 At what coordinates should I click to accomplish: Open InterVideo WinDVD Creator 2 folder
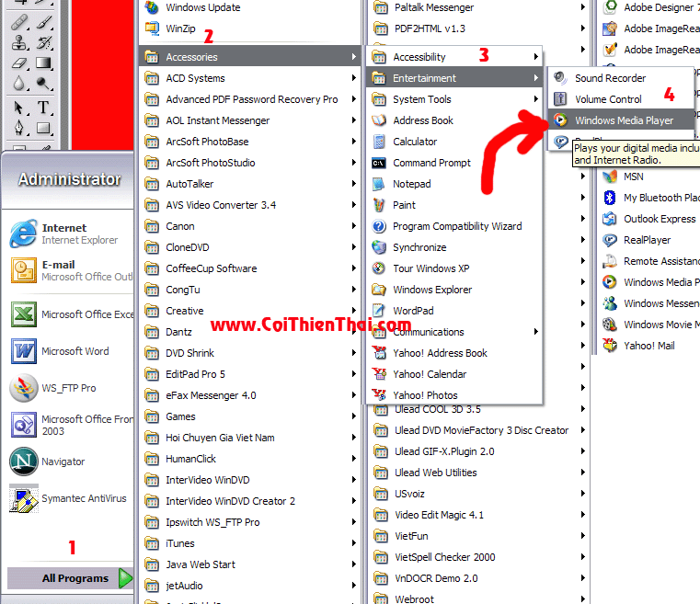click(x=249, y=501)
